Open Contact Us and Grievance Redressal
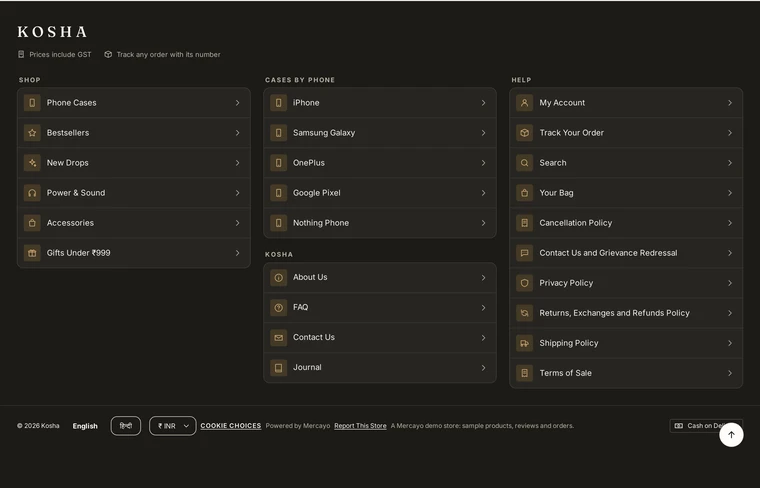The height and width of the screenshot is (488, 760). (x=626, y=253)
